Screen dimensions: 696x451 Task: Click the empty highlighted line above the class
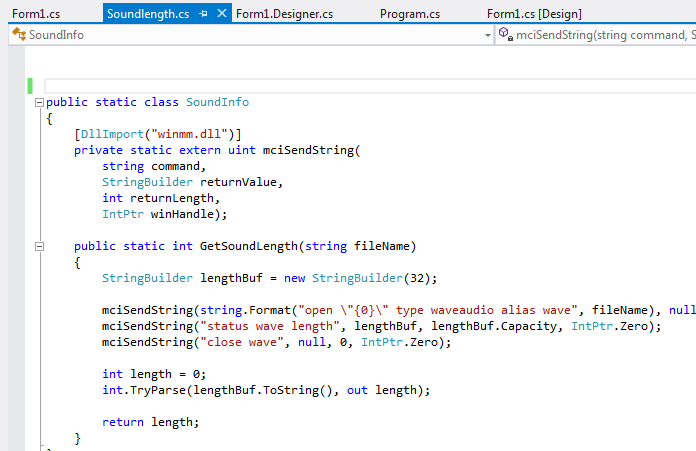click(x=370, y=86)
